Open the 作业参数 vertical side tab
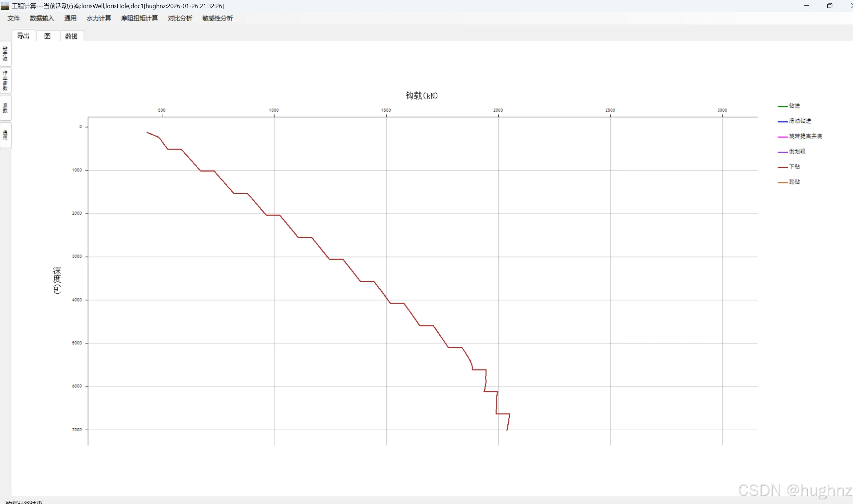Image resolution: width=853 pixels, height=504 pixels. pyautogui.click(x=5, y=81)
